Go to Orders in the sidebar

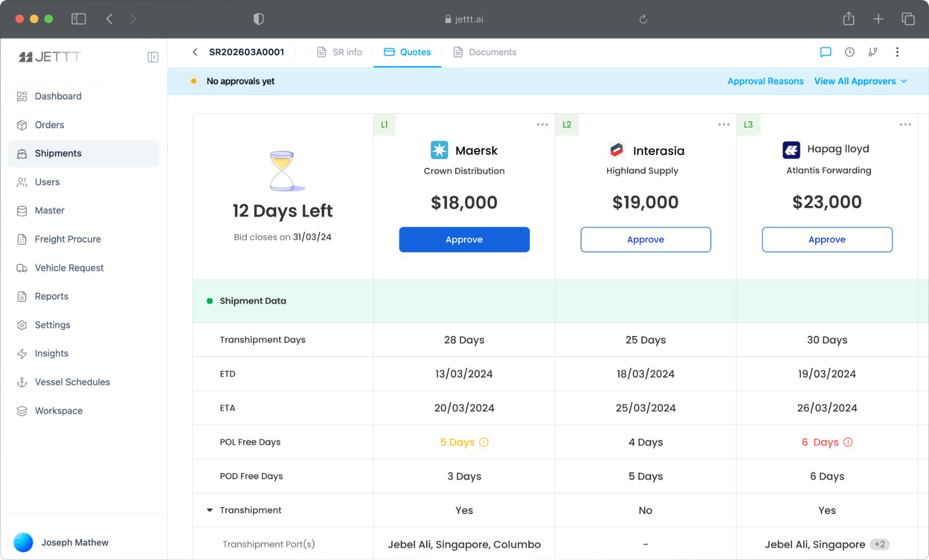84,125
